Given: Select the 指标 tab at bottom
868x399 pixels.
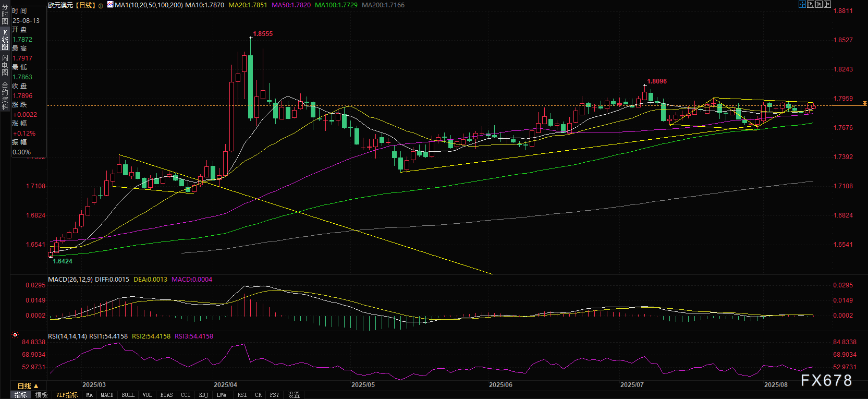Looking at the screenshot, I should tap(20, 395).
